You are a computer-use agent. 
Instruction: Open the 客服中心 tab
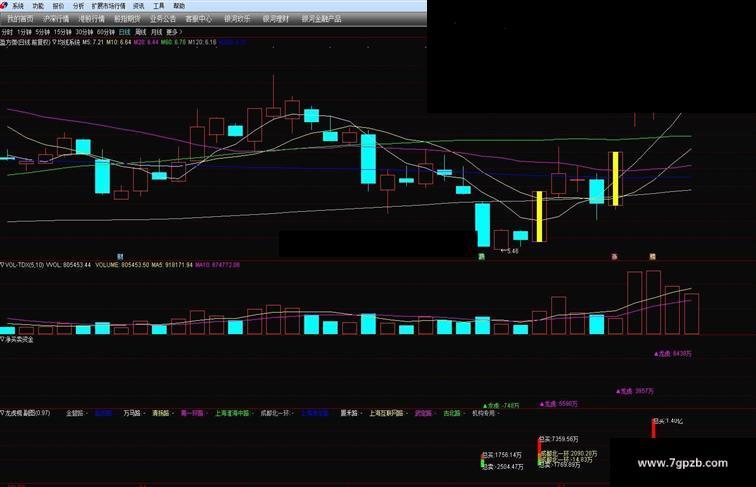pos(199,19)
